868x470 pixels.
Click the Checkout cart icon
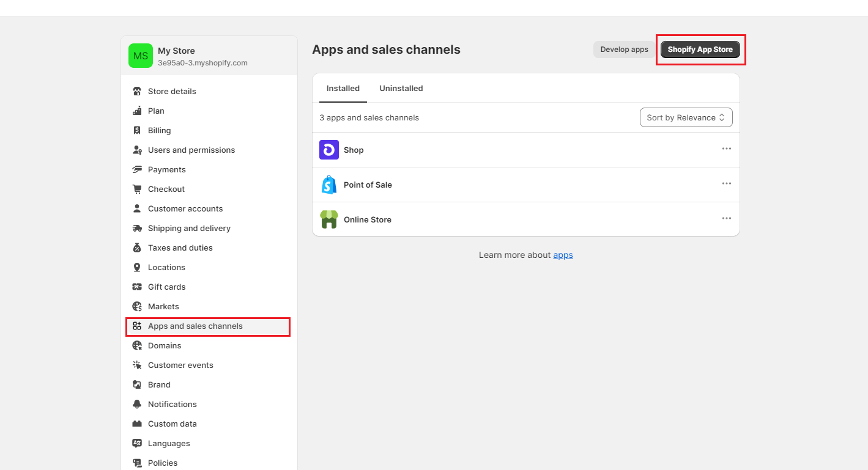pos(137,189)
